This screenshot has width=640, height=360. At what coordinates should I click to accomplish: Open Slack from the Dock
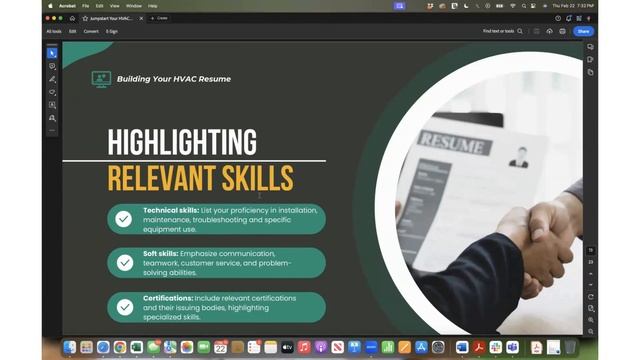tap(496, 347)
